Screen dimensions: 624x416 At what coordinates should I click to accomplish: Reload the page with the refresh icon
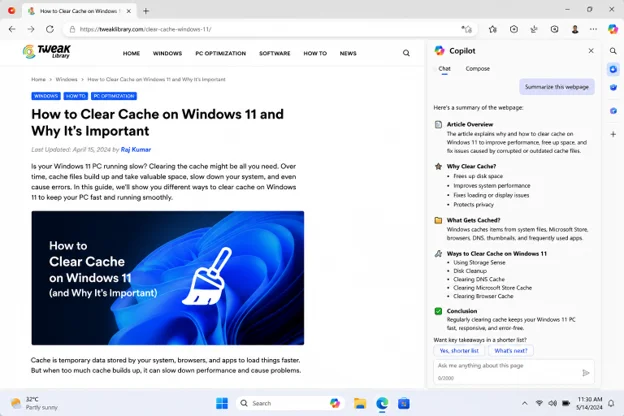point(50,29)
